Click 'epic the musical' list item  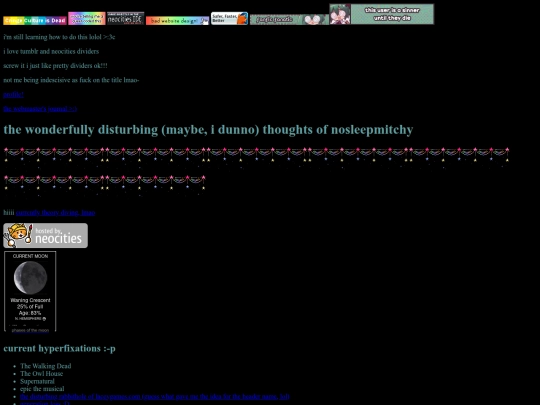click(x=42, y=389)
